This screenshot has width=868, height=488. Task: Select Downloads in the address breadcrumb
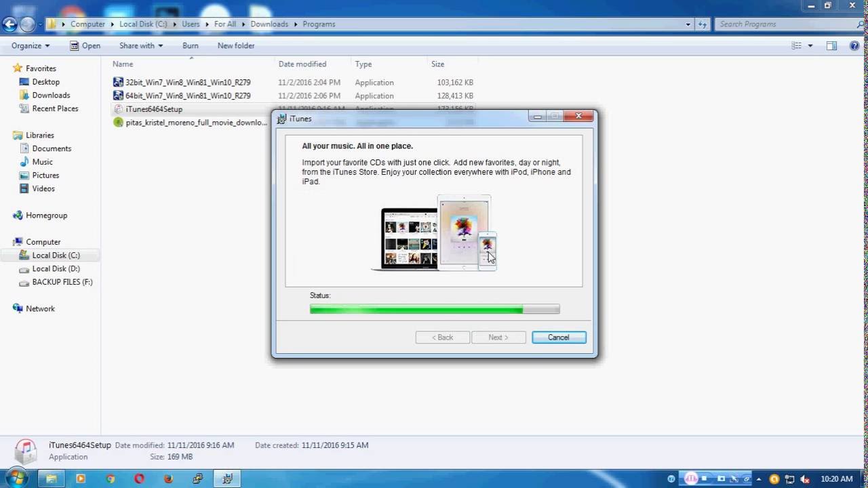click(269, 24)
